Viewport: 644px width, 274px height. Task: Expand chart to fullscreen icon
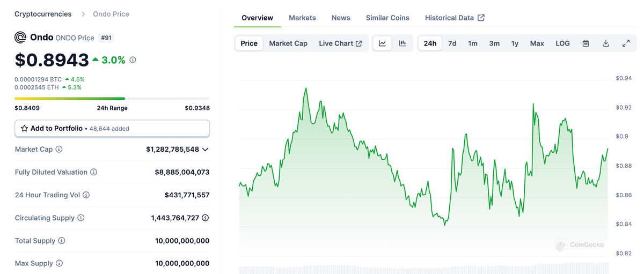(x=626, y=43)
